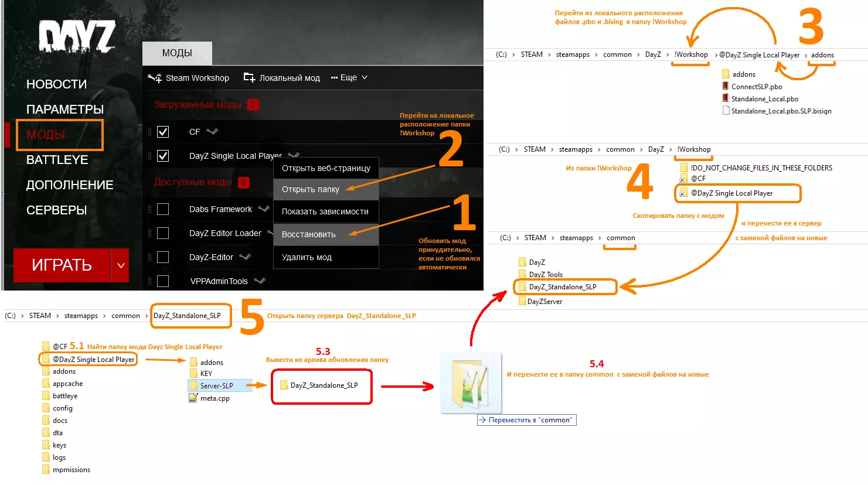868x485 pixels.
Task: Select DayZ_Standalone_SLP folder extracted from Server-SLP
Action: pyautogui.click(x=319, y=385)
